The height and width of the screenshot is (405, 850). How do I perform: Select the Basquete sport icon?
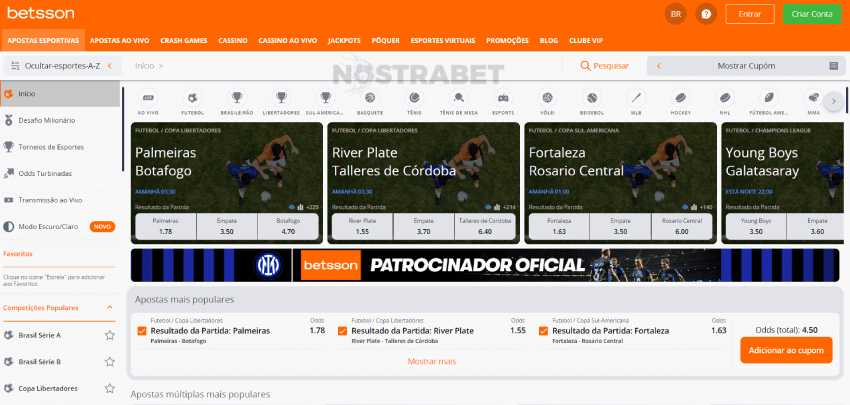pos(370,98)
